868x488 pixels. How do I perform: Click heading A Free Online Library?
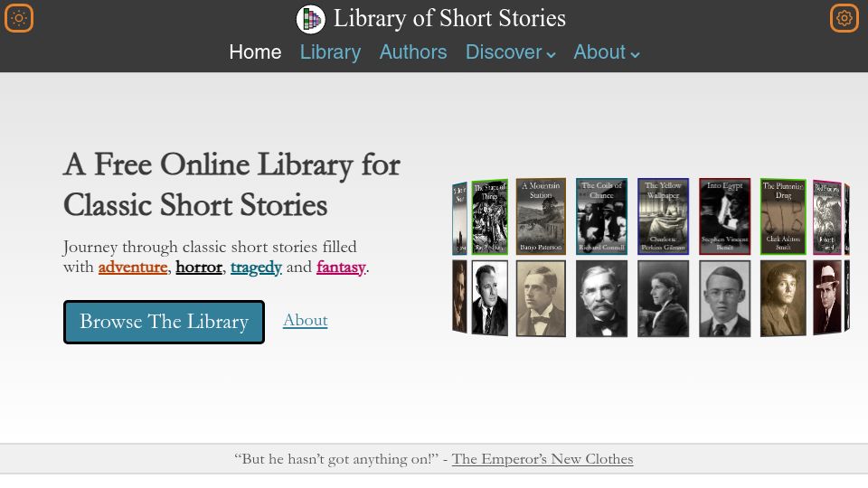click(x=231, y=184)
